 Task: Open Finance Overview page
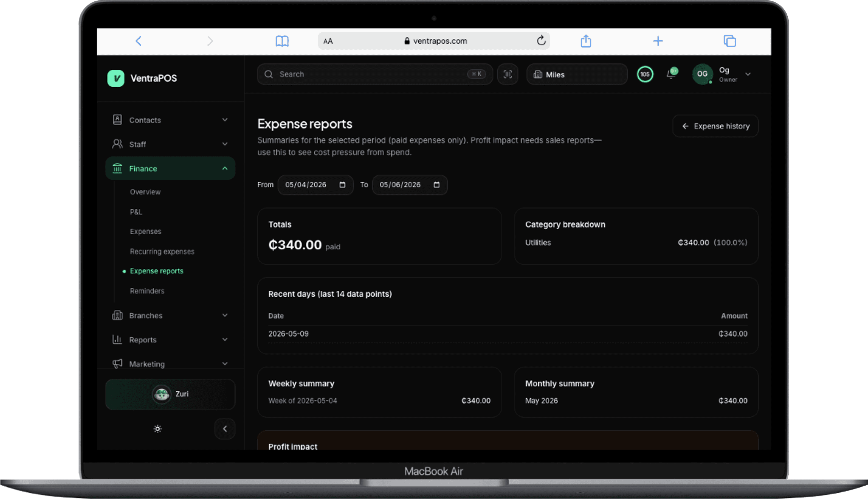point(145,192)
